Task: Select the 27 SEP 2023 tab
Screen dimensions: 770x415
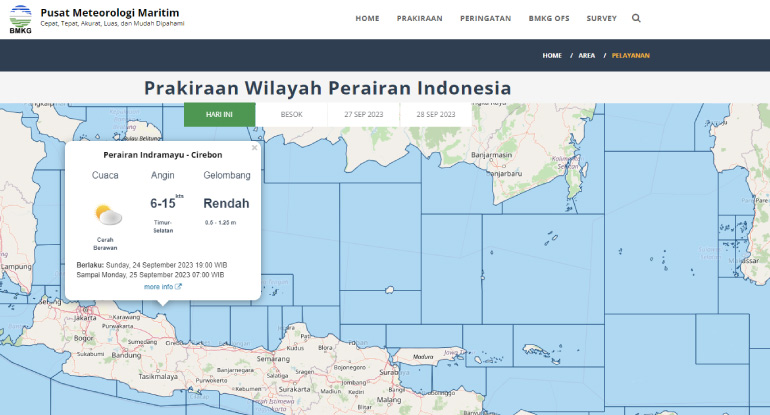Action: point(364,114)
